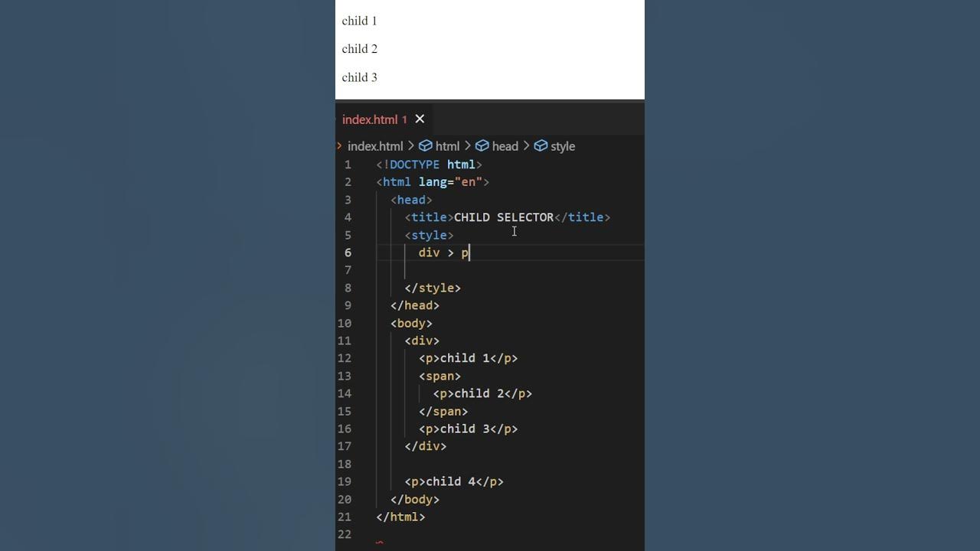Click the style breadcrumb cube icon
Screen dimensions: 980x551
(541, 145)
